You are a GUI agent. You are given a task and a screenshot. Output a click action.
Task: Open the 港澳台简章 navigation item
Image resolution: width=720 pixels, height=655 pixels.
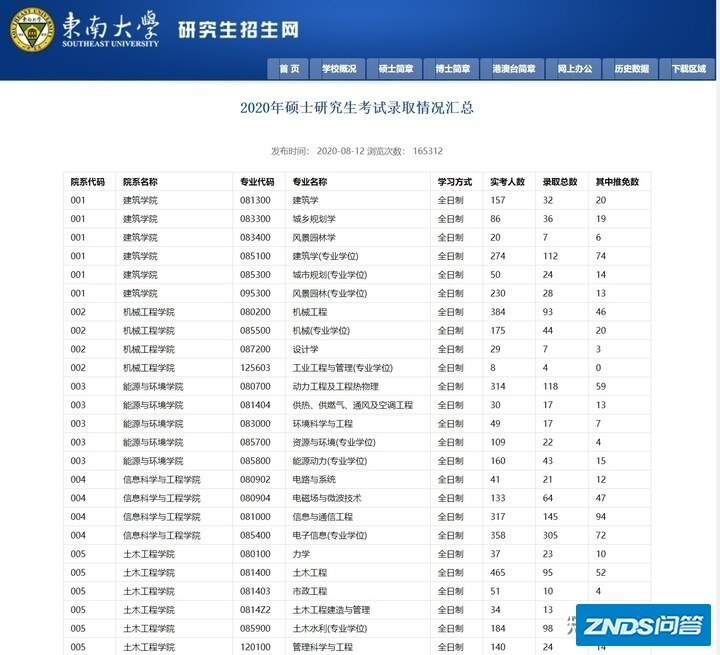click(x=514, y=69)
